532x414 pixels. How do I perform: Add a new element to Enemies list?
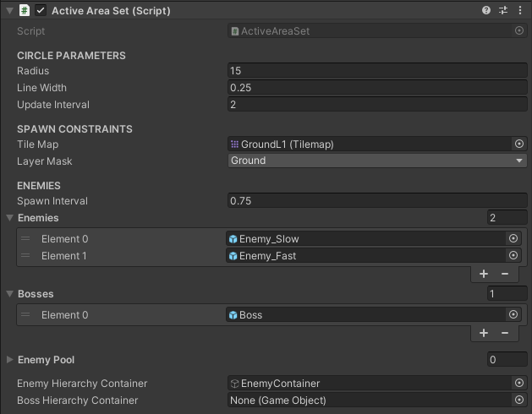tap(484, 274)
